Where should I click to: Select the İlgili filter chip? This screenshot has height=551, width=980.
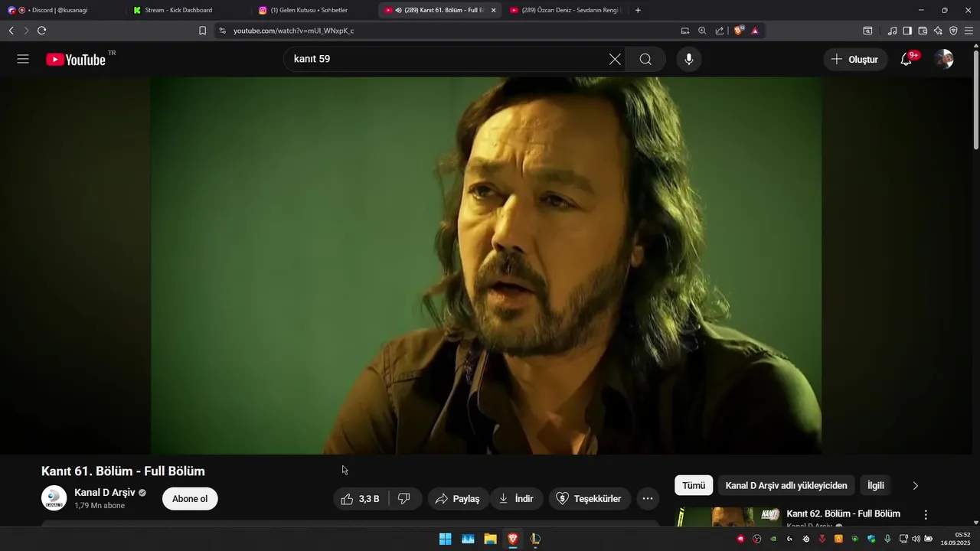coord(875,485)
